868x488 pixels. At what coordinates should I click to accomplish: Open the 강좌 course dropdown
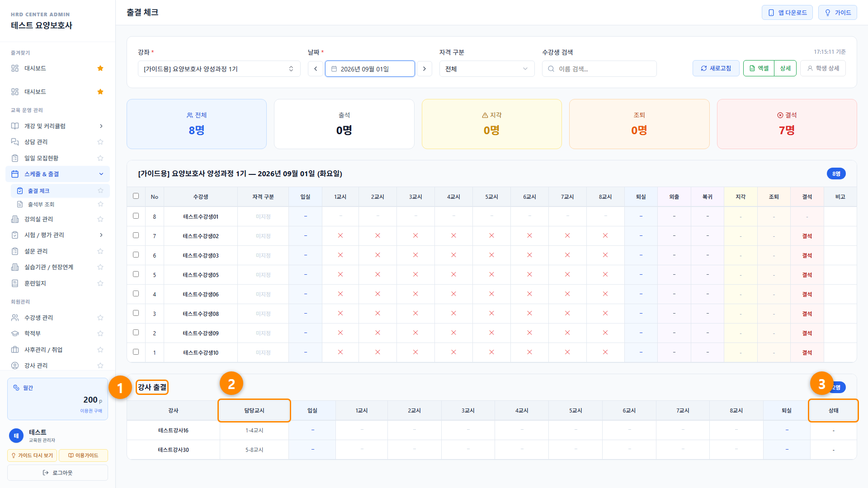coord(219,69)
